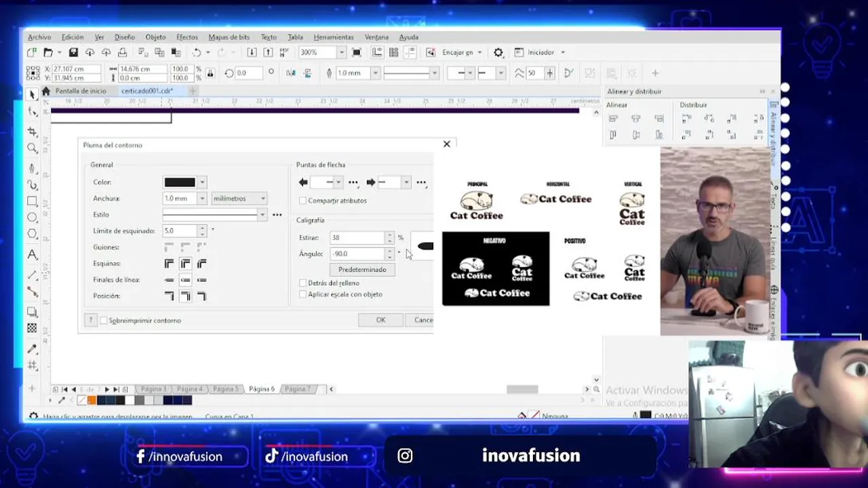The height and width of the screenshot is (488, 868).
Task: Select the Polygon tool
Action: click(x=32, y=234)
